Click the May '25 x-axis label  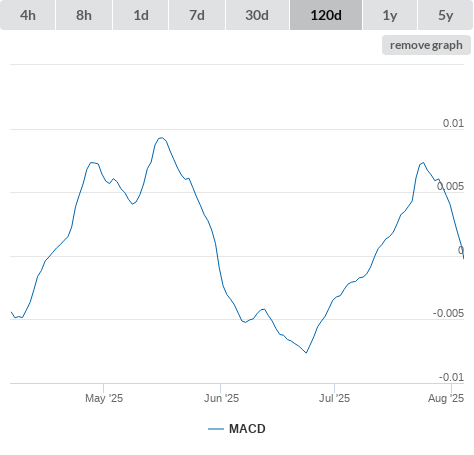click(x=104, y=398)
